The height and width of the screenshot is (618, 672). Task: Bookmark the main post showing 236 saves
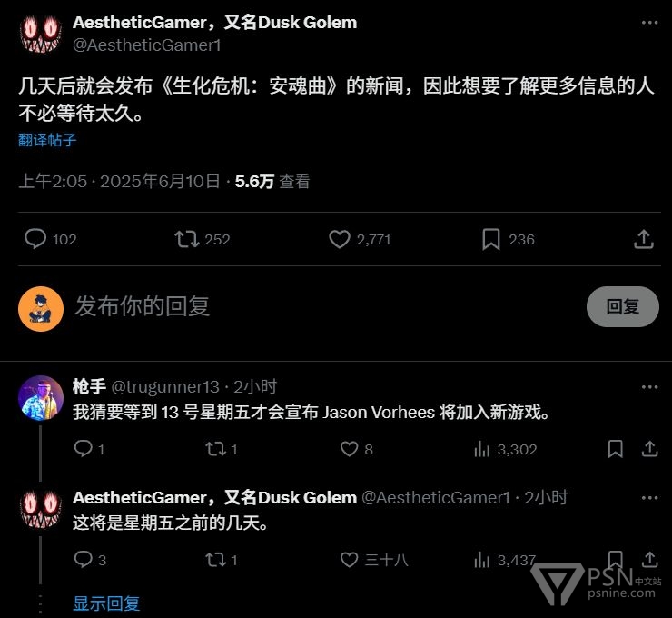pos(491,239)
